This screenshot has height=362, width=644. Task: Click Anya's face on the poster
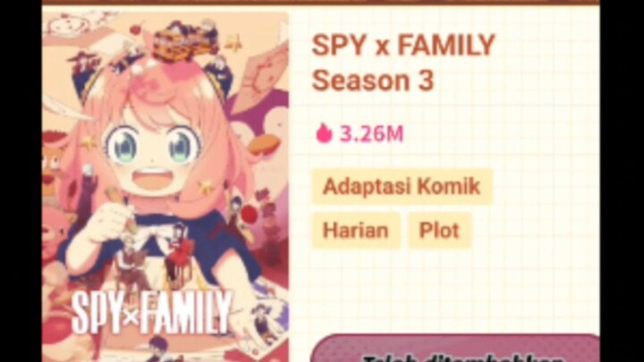152,152
